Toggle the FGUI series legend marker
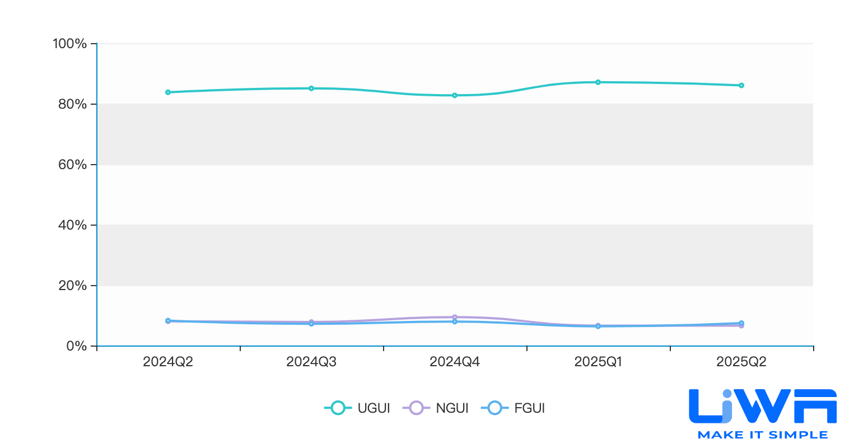 click(495, 408)
